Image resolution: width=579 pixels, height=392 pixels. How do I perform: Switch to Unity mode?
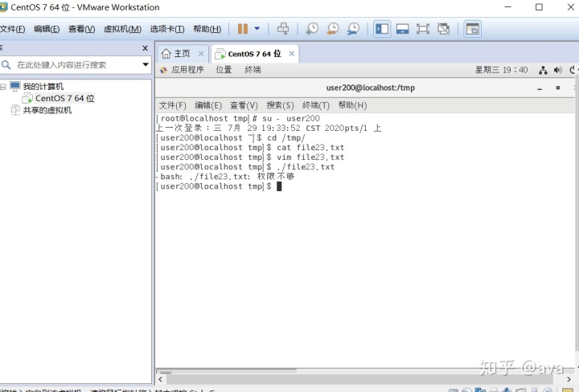click(x=443, y=29)
